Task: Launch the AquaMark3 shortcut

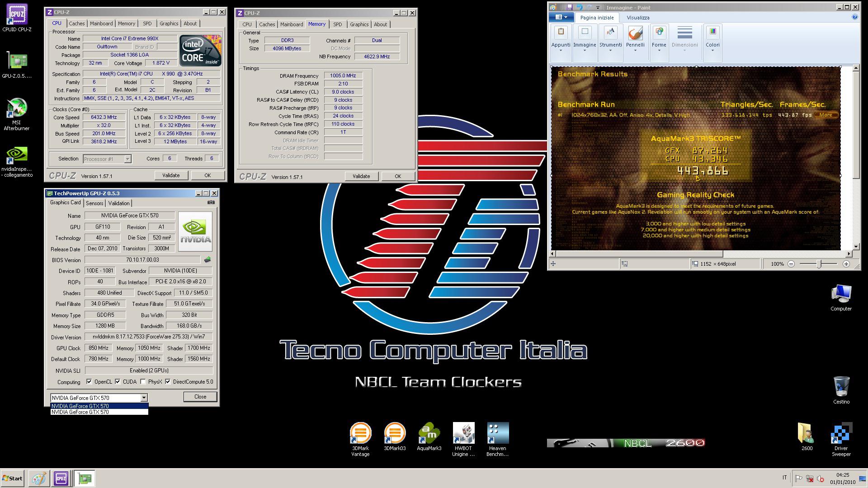Action: [x=429, y=436]
